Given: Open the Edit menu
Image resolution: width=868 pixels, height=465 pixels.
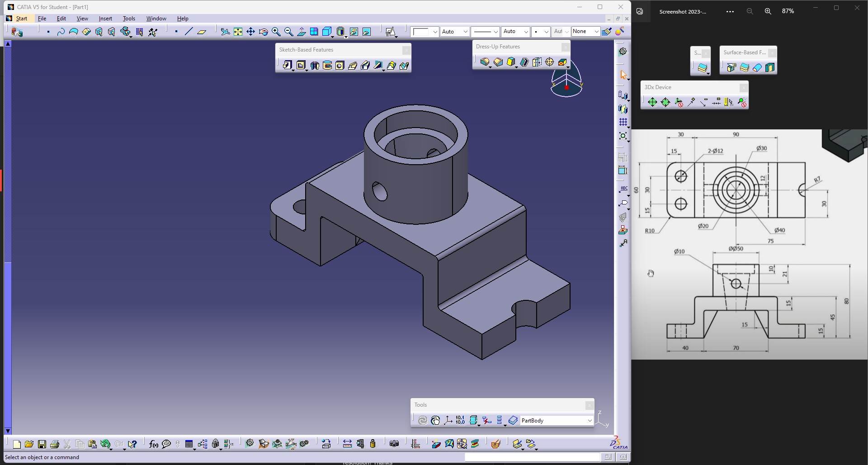Looking at the screenshot, I should click(61, 19).
